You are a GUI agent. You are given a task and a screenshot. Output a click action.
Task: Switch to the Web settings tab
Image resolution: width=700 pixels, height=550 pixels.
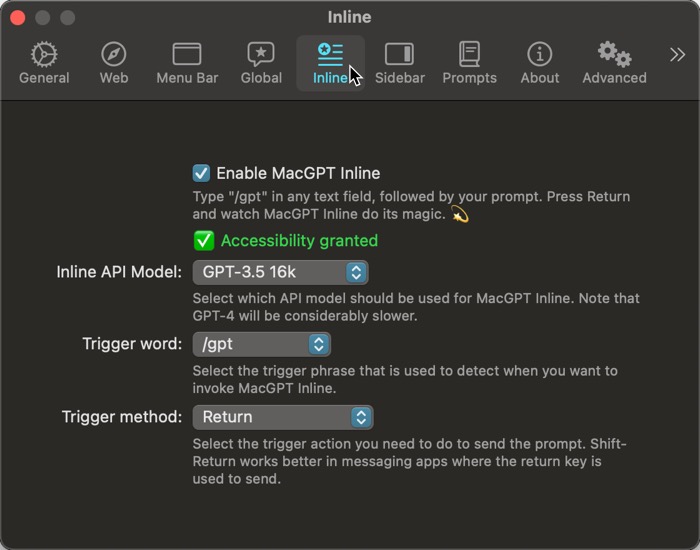tap(114, 63)
